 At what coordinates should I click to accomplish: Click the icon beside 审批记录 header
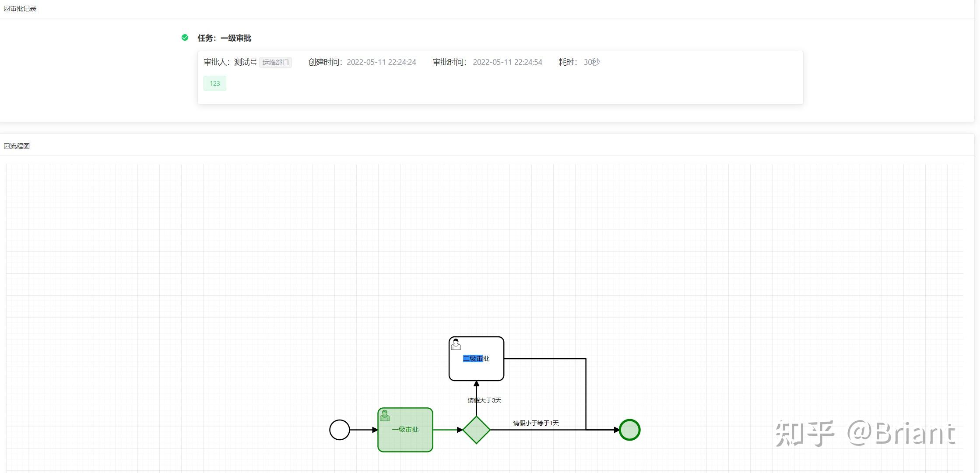7,9
